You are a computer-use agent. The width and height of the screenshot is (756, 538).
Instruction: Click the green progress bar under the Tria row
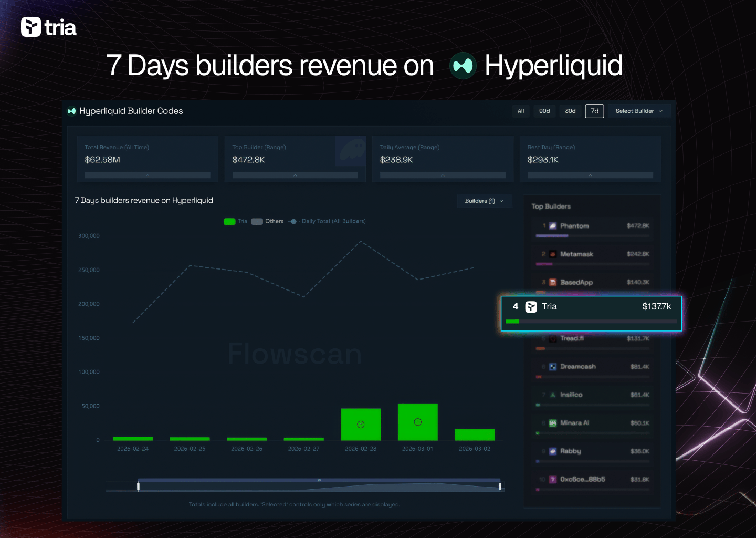[512, 322]
